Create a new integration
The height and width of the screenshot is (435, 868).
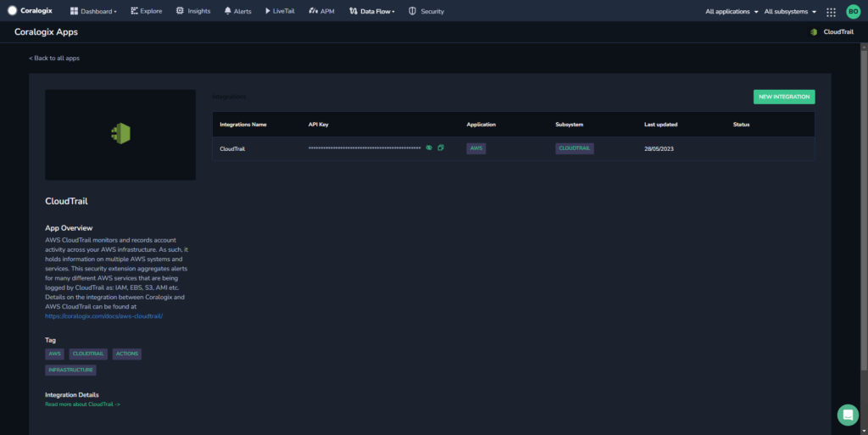784,97
